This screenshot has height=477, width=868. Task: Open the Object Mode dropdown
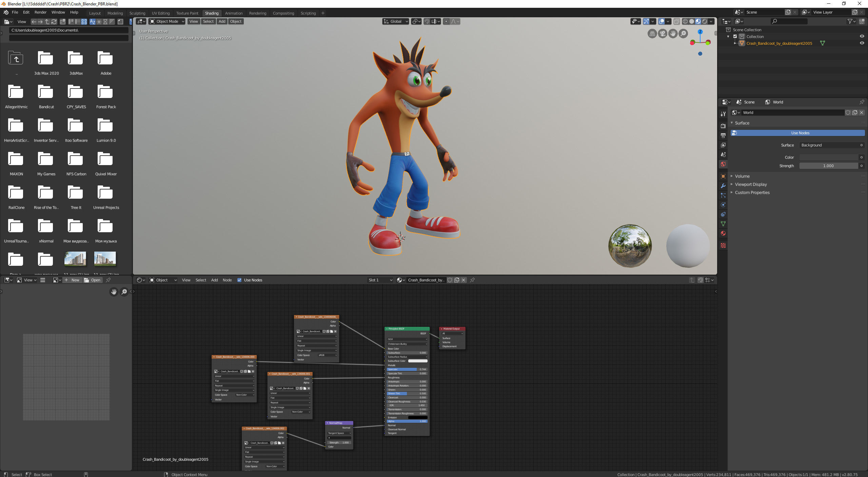point(167,21)
